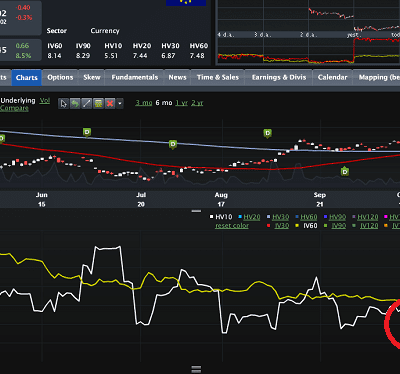Click the HV30 value 6.87
The image size is (400, 374).
[168, 56]
